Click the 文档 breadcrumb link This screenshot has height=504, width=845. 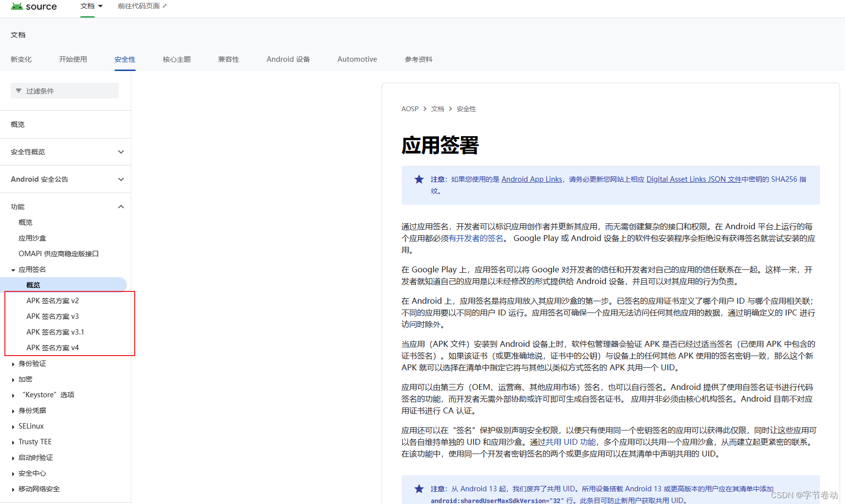437,109
